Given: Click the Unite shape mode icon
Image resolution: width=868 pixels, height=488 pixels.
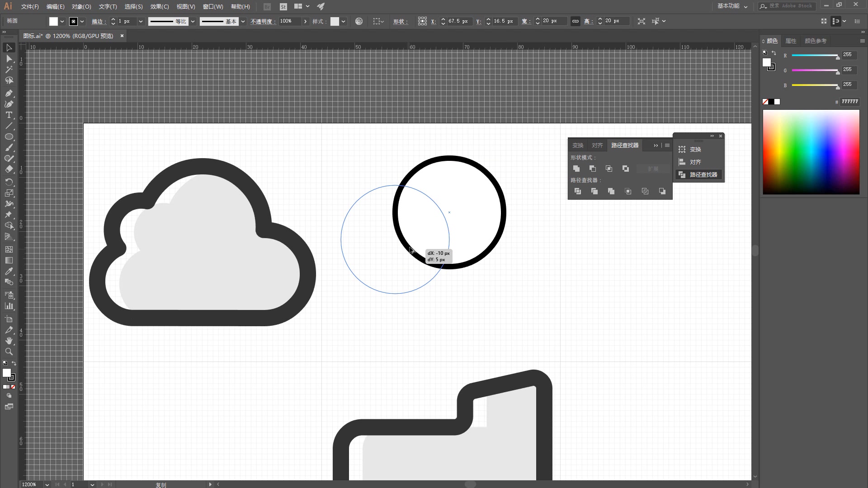Looking at the screenshot, I should (x=576, y=169).
